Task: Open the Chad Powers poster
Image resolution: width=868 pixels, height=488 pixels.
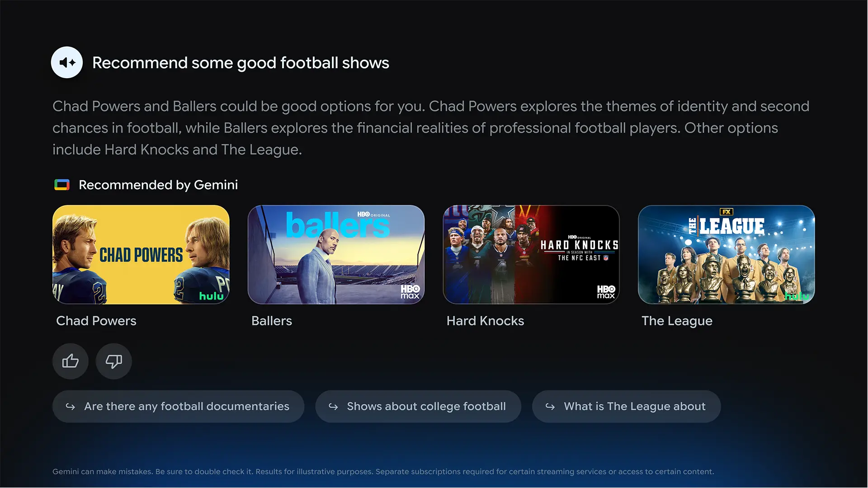Action: pyautogui.click(x=141, y=254)
